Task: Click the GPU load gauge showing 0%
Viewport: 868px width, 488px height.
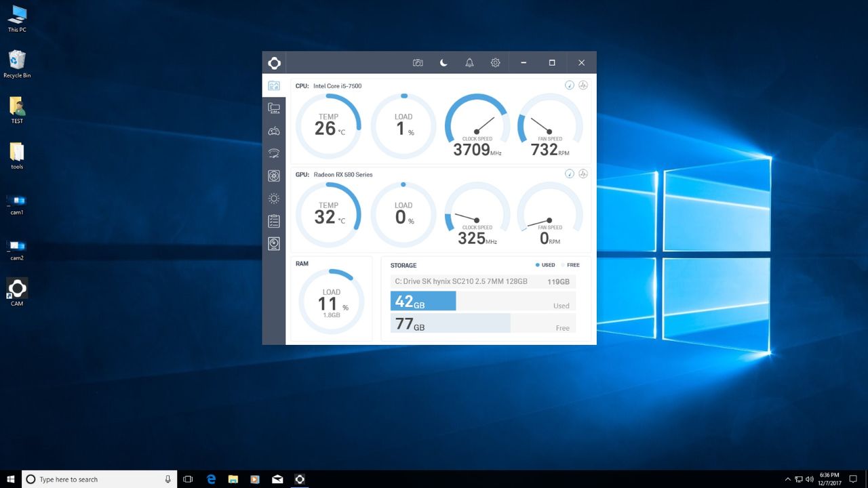Action: pos(403,215)
